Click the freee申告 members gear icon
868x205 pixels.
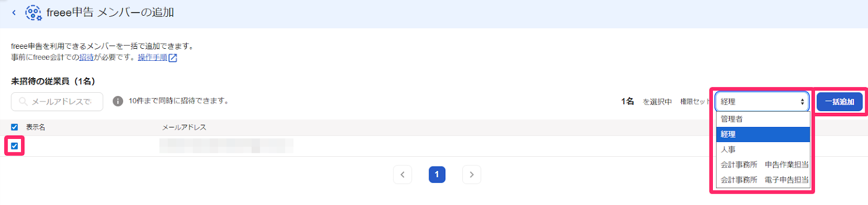[33, 12]
